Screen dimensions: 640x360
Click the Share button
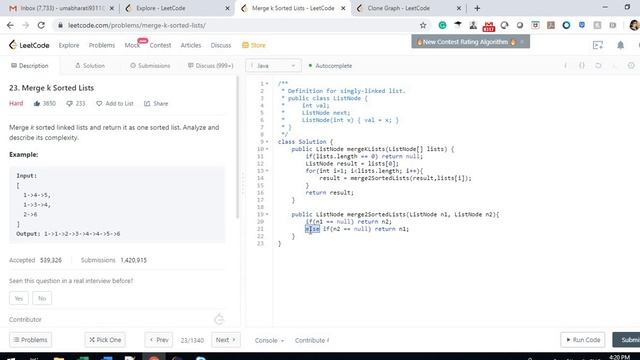tap(156, 104)
